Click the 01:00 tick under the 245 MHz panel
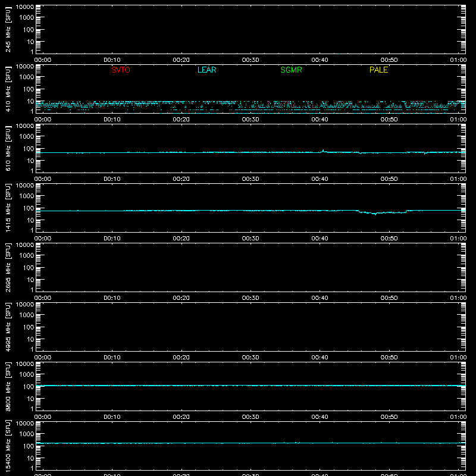476x476 pixels. (x=458, y=60)
